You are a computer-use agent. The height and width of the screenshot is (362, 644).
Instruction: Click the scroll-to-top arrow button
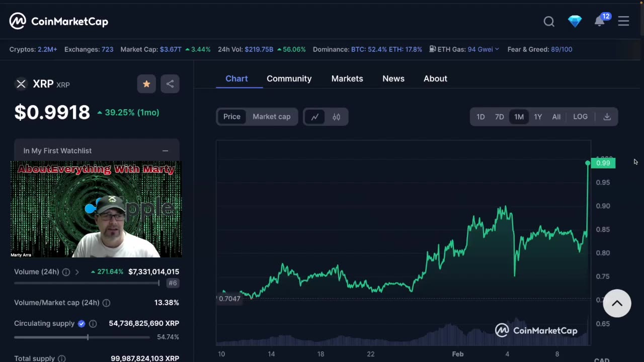617,303
